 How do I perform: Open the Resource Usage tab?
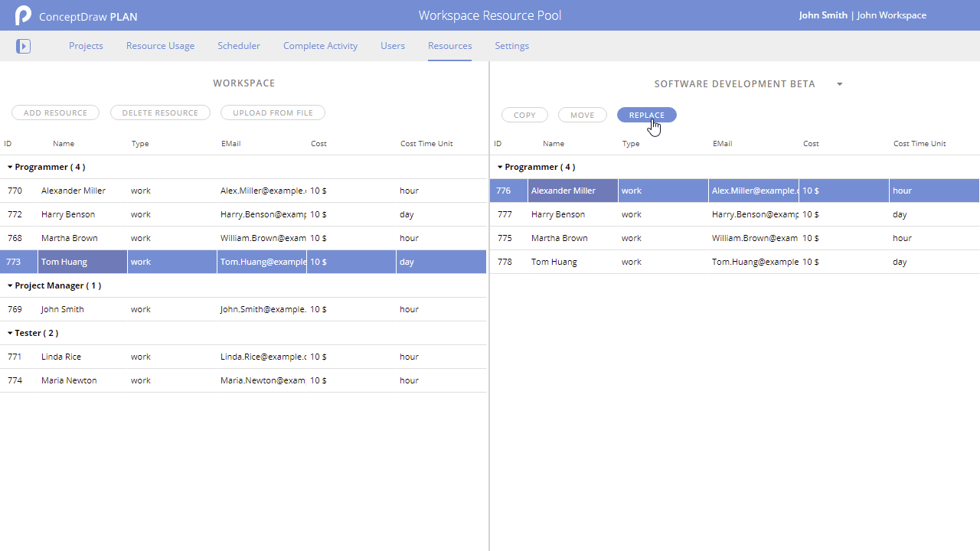coord(160,46)
